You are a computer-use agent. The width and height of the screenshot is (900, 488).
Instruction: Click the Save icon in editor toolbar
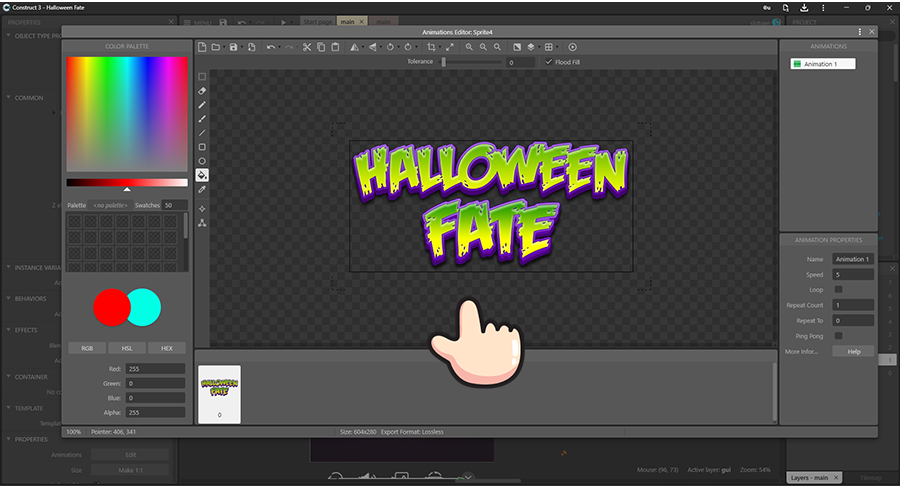click(x=233, y=47)
